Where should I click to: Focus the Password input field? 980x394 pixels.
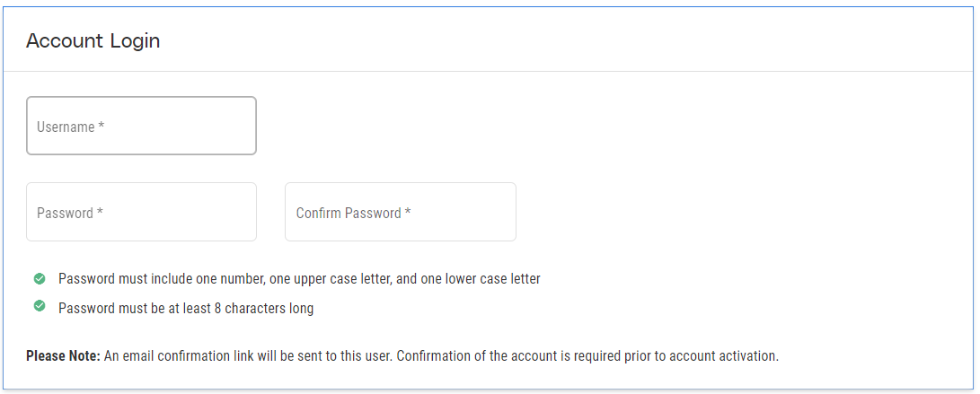click(141, 212)
